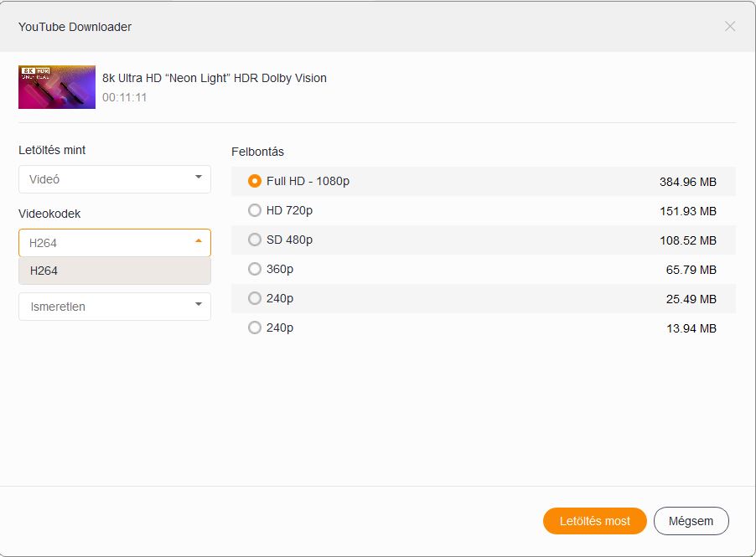Click the 00:11:11 video duration
The height and width of the screenshot is (557, 756).
click(x=125, y=97)
